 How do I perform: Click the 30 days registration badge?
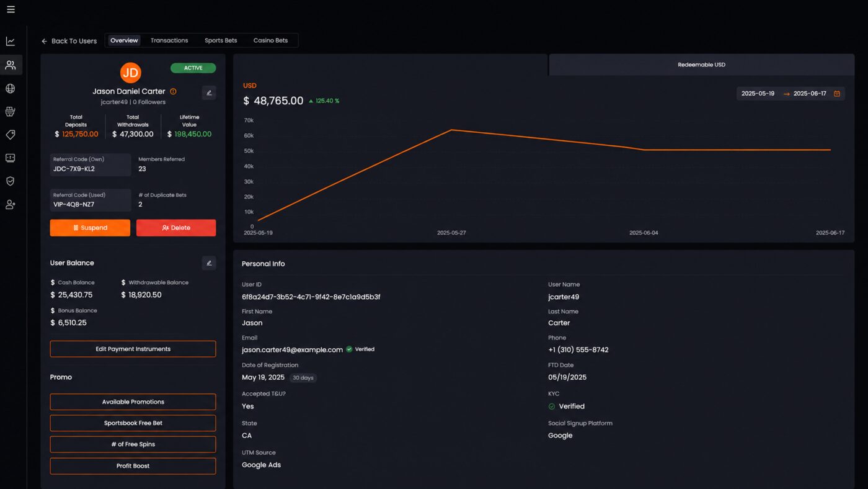coord(303,378)
